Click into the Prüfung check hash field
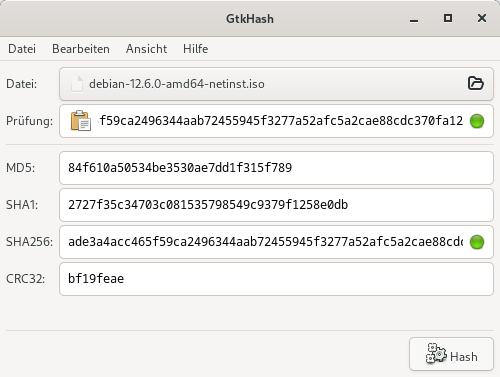Image resolution: width=500 pixels, height=377 pixels. coord(276,121)
